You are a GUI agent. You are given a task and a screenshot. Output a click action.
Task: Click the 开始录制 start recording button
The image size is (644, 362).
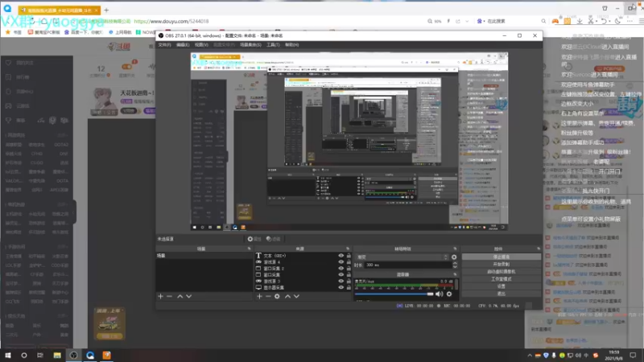(501, 265)
